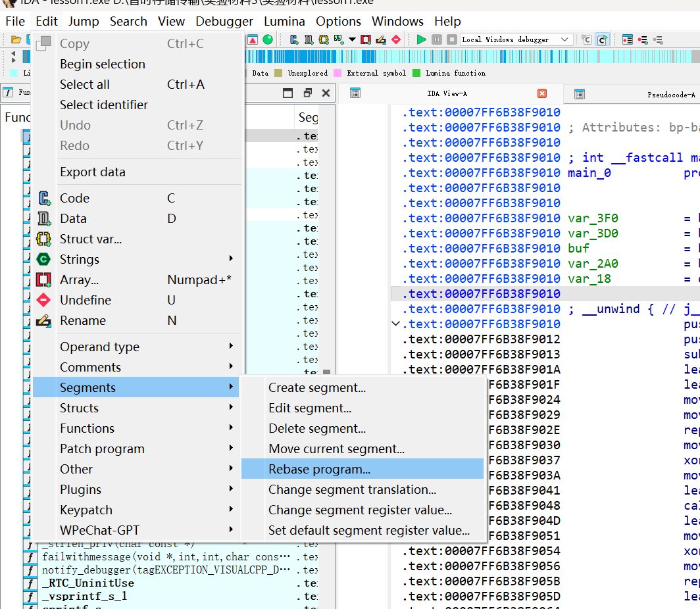Open the strings toolbar dropdown arrow

(352, 39)
